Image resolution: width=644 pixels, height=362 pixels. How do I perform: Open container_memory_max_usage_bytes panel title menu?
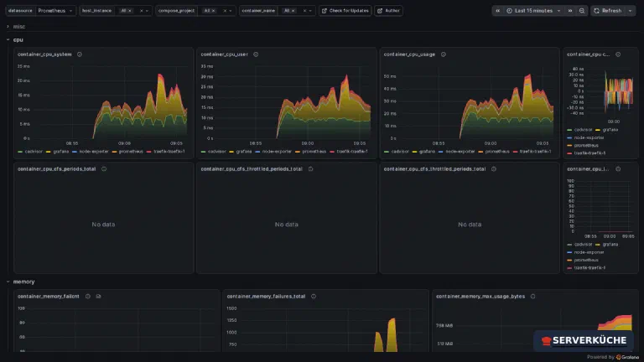[480, 296]
